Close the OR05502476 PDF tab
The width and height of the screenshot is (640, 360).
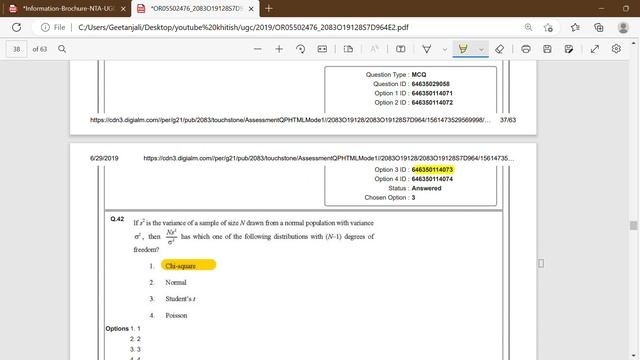(251, 9)
